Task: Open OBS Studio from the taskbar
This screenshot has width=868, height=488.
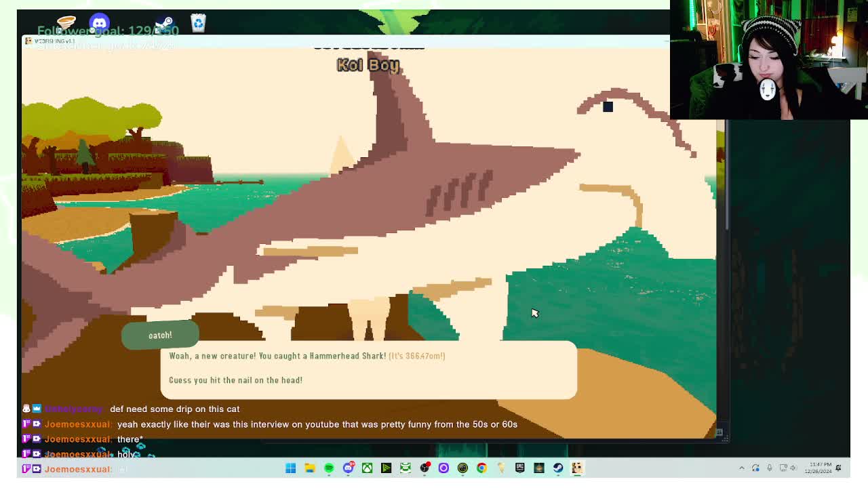Action: [425, 468]
